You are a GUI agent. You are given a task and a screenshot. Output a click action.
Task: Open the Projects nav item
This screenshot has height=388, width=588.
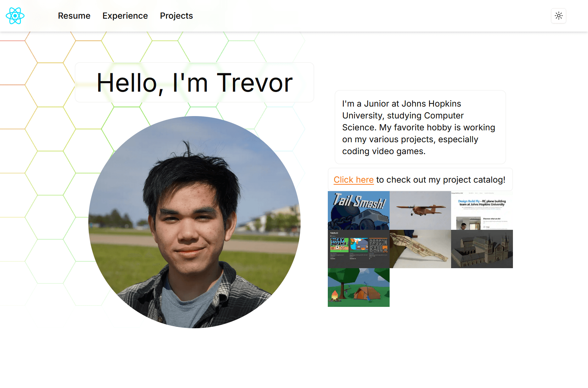176,16
